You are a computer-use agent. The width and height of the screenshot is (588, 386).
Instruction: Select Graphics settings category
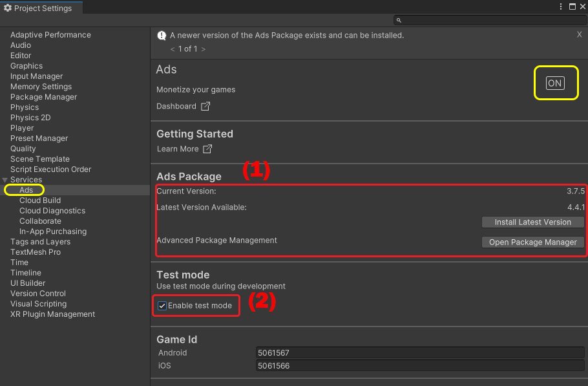[x=26, y=66]
